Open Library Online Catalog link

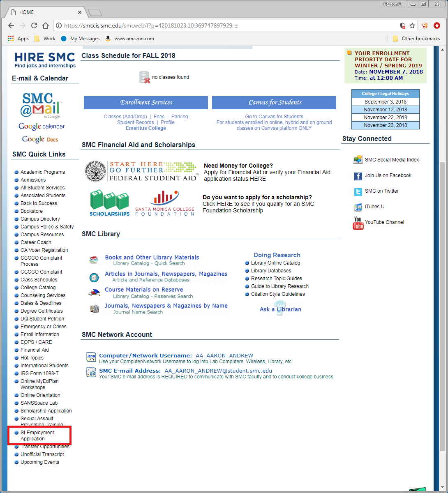pos(275,263)
